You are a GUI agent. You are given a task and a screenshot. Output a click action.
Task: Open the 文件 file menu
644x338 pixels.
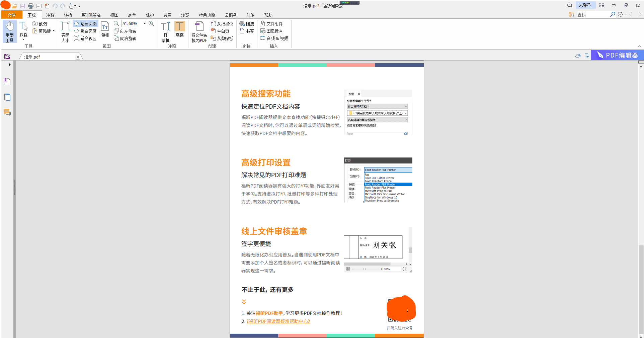coord(12,15)
